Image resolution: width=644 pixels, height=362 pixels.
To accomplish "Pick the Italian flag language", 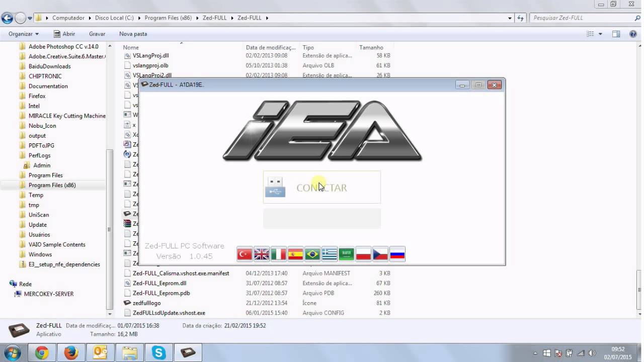I will [x=279, y=254].
